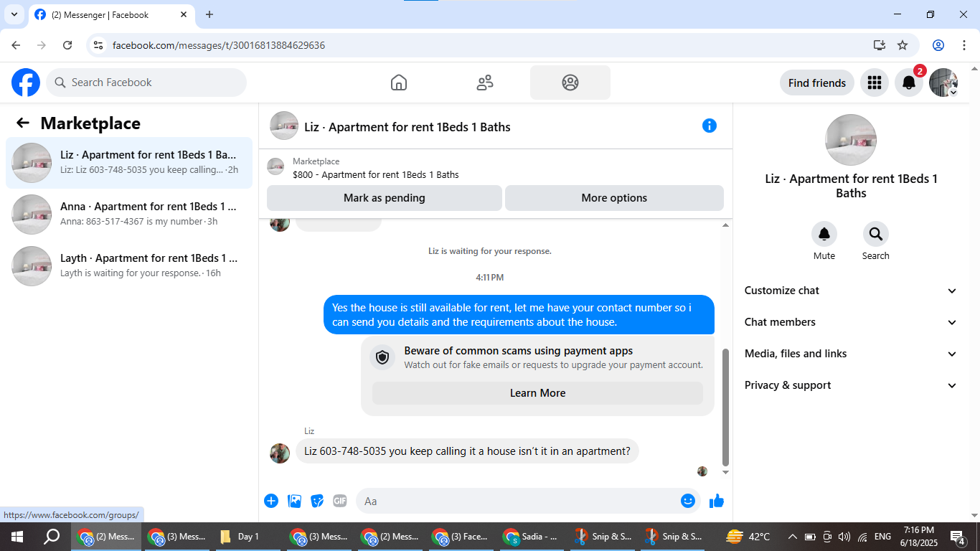Viewport: 980px width, 551px height.
Task: Open the account profile picture menu
Action: click(x=943, y=83)
